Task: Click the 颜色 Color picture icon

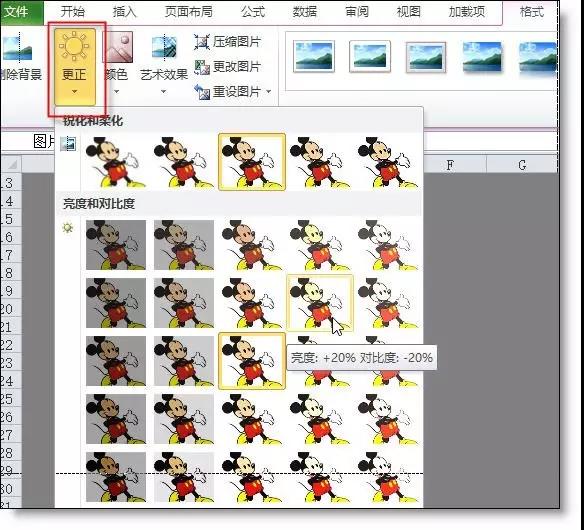Action: tap(118, 47)
